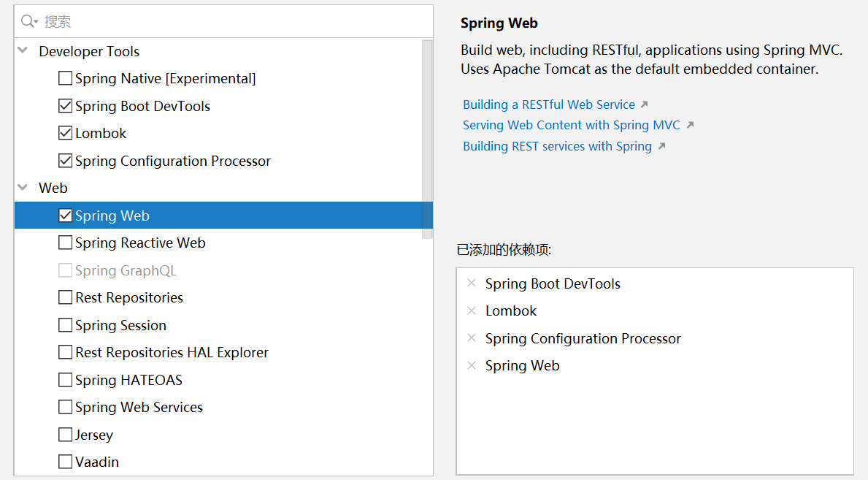Select the Web category label
868x480 pixels.
coord(53,188)
